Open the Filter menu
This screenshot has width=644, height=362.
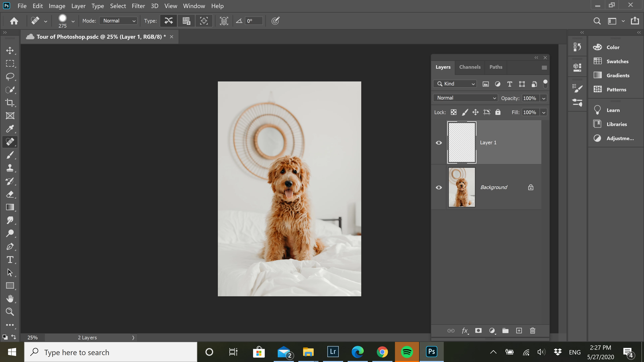point(138,6)
